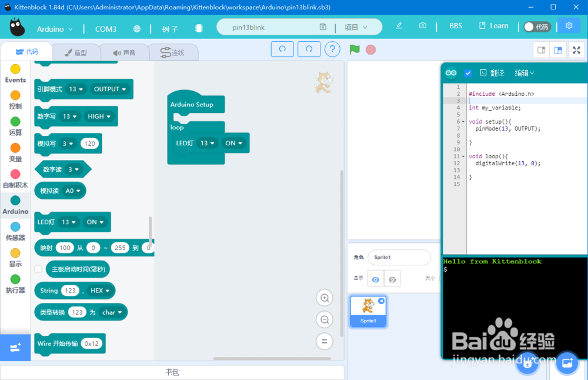Open A0 dropdown in 模拟读 block
The image size is (588, 380).
73,191
